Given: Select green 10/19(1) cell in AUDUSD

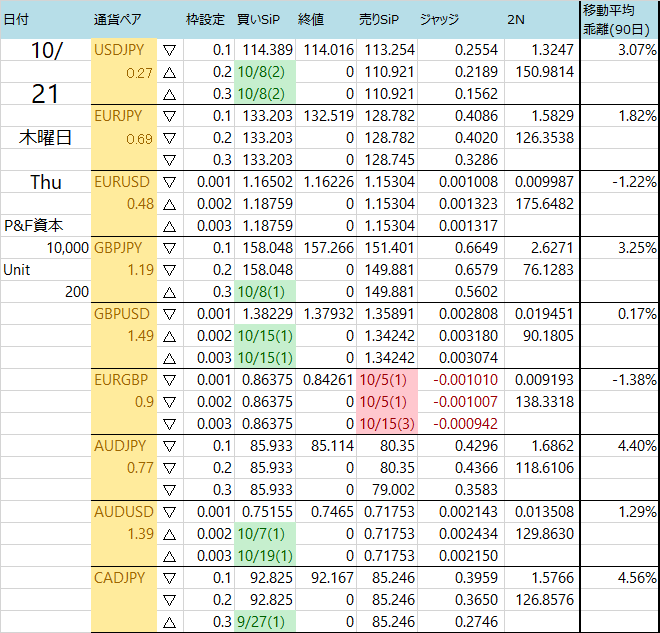Looking at the screenshot, I should click(265, 556).
